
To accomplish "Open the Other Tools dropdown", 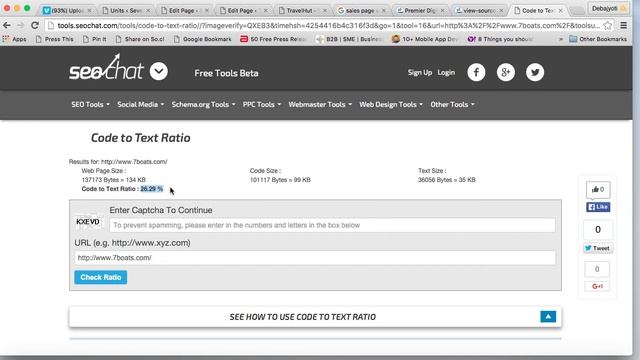I will pyautogui.click(x=452, y=104).
